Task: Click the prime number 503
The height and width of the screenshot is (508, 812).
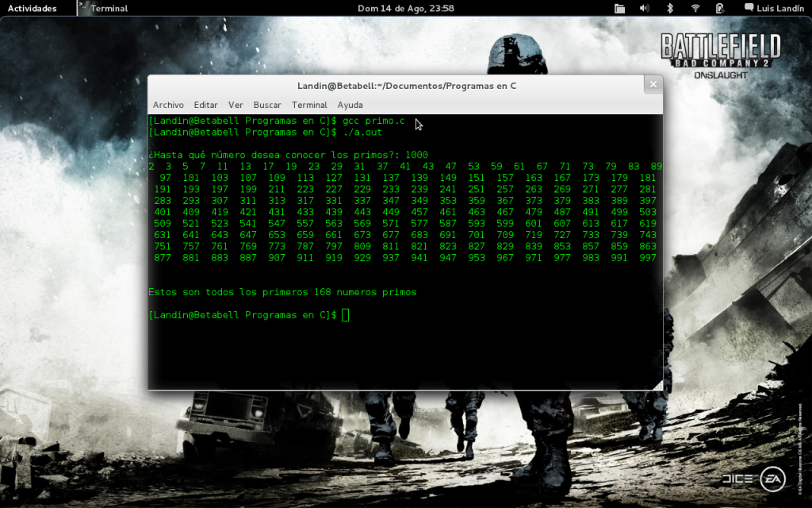Action: point(647,212)
